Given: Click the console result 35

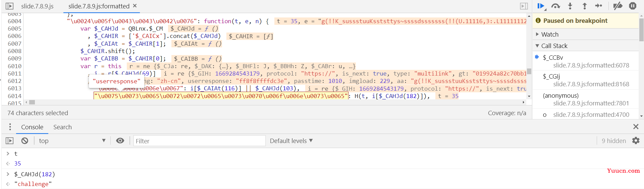Looking at the screenshot, I should point(17,163).
